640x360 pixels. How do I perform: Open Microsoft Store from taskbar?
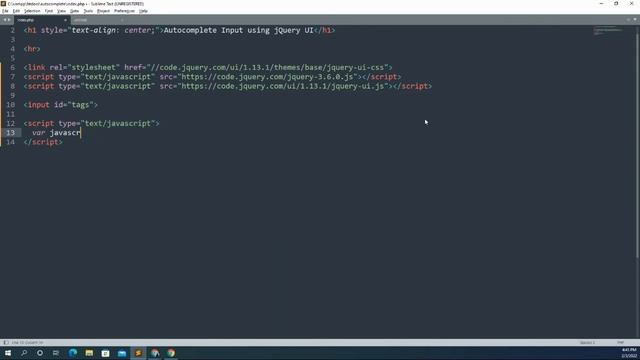pyautogui.click(x=105, y=353)
